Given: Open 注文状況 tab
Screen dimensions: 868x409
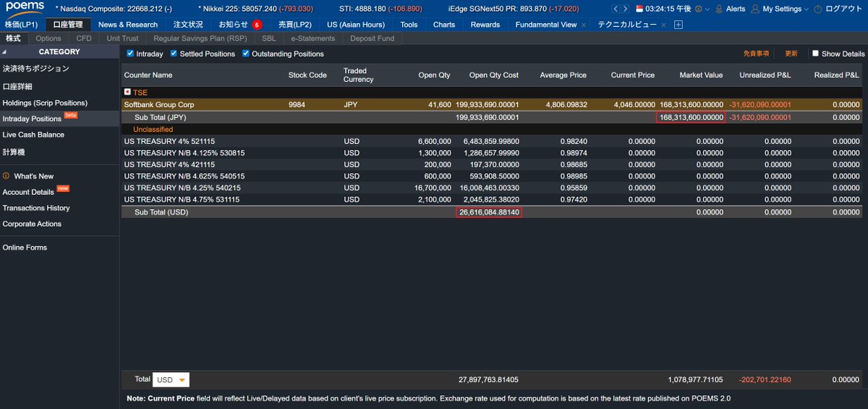Looking at the screenshot, I should pyautogui.click(x=188, y=25).
